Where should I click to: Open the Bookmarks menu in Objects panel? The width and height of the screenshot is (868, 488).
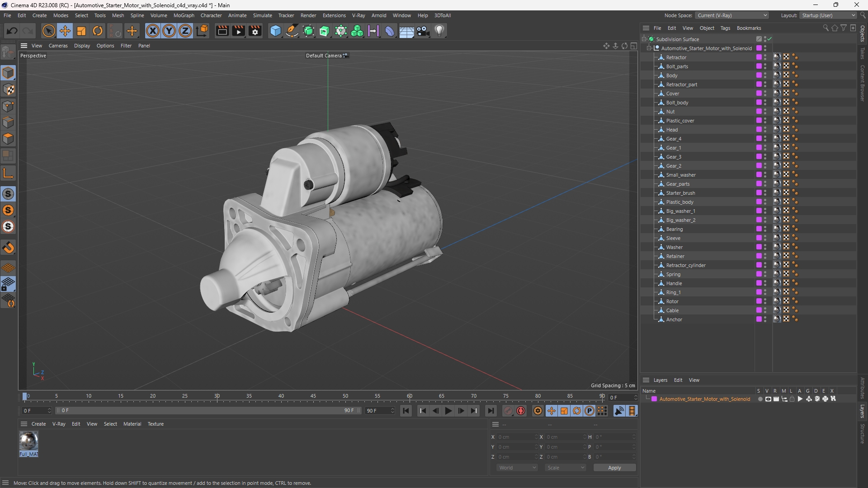coord(749,28)
